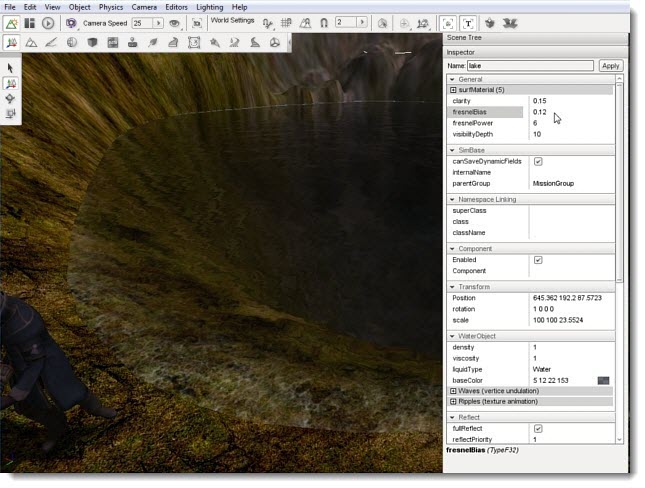This screenshot has width=645, height=488.
Task: Open the File menu
Action: [9, 7]
